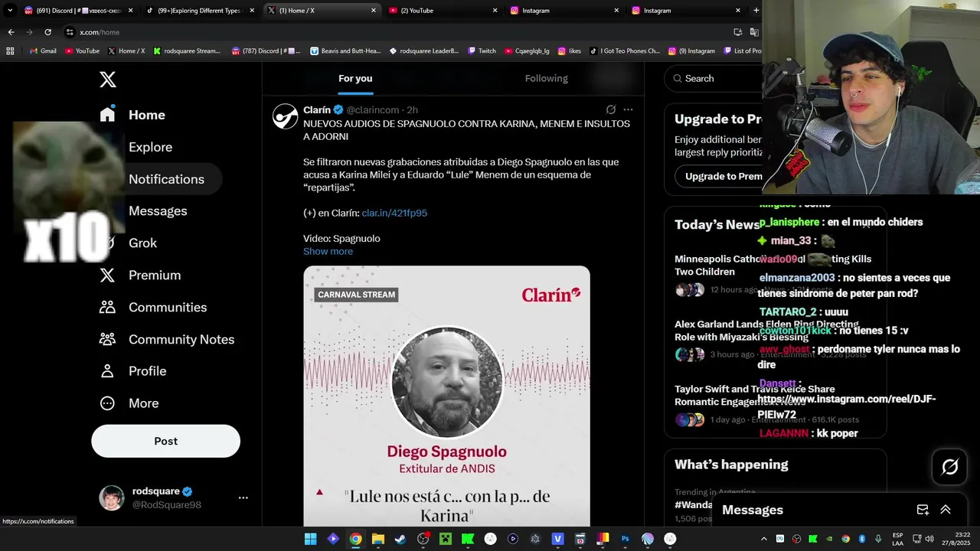Viewport: 980px width, 551px height.
Task: Open the tab search dropdown
Action: pyautogui.click(x=9, y=11)
